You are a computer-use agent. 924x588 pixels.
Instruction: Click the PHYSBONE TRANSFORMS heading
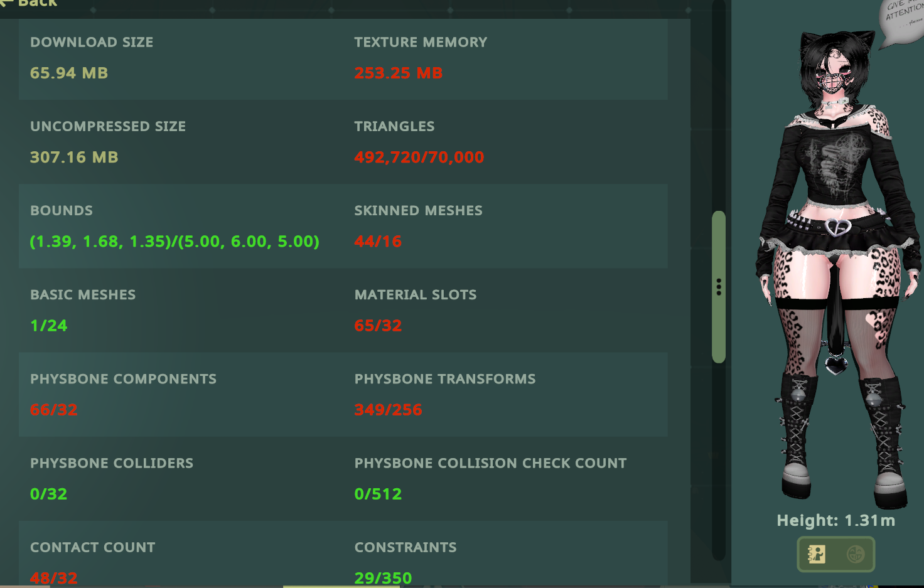click(445, 379)
